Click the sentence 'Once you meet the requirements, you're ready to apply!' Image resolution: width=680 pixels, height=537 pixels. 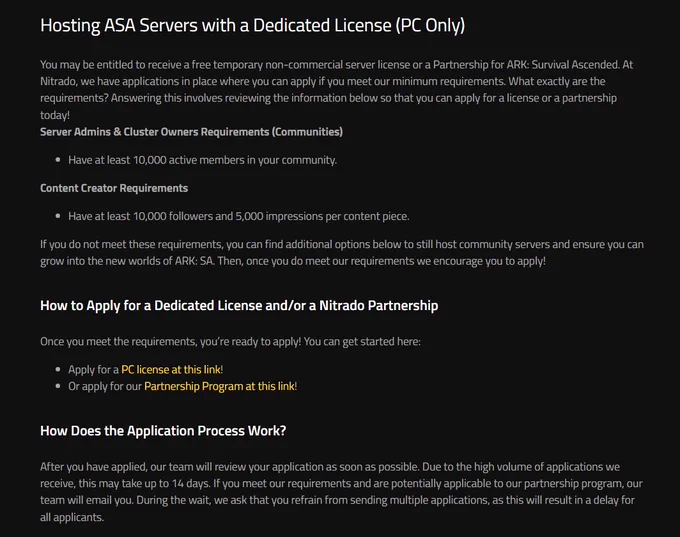tap(170, 342)
